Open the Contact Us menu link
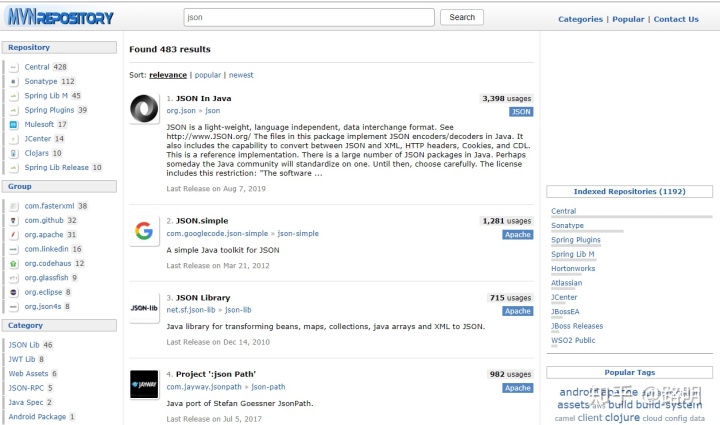 pyautogui.click(x=676, y=19)
